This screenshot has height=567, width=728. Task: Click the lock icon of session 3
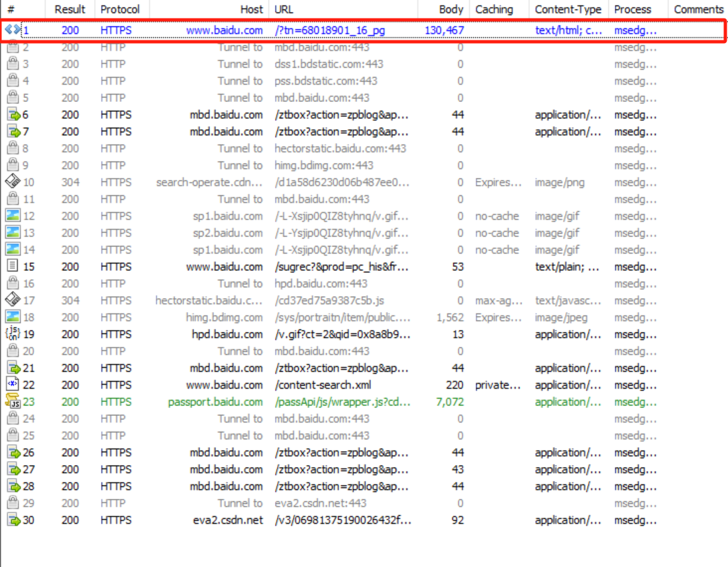(13, 64)
